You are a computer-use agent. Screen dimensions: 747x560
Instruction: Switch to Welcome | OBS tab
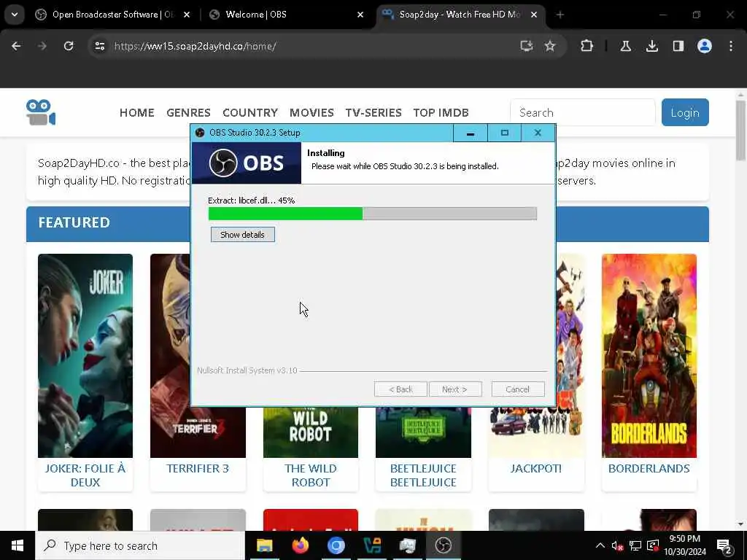pyautogui.click(x=281, y=15)
